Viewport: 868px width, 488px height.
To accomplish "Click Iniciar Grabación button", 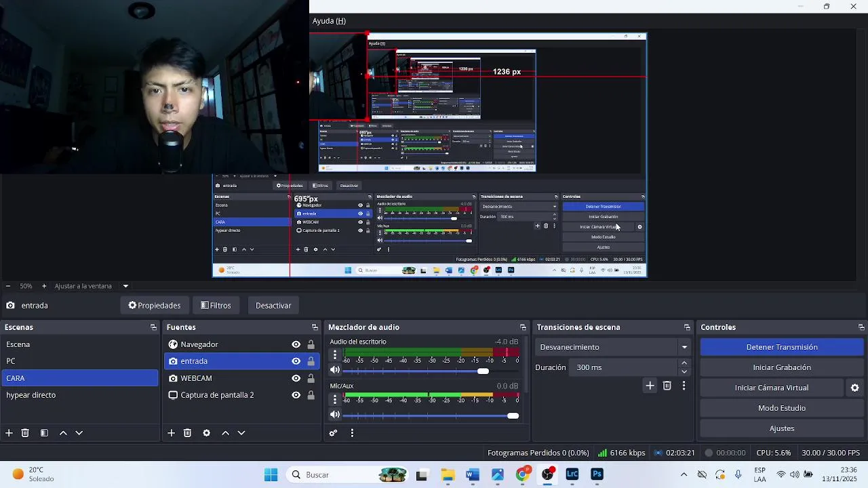I will click(x=782, y=367).
